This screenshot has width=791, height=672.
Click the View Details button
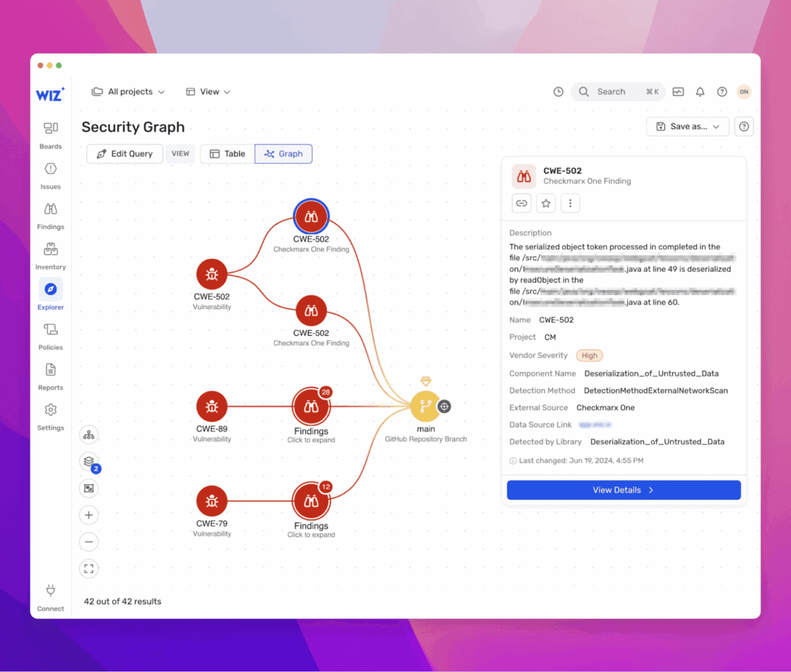tap(624, 490)
